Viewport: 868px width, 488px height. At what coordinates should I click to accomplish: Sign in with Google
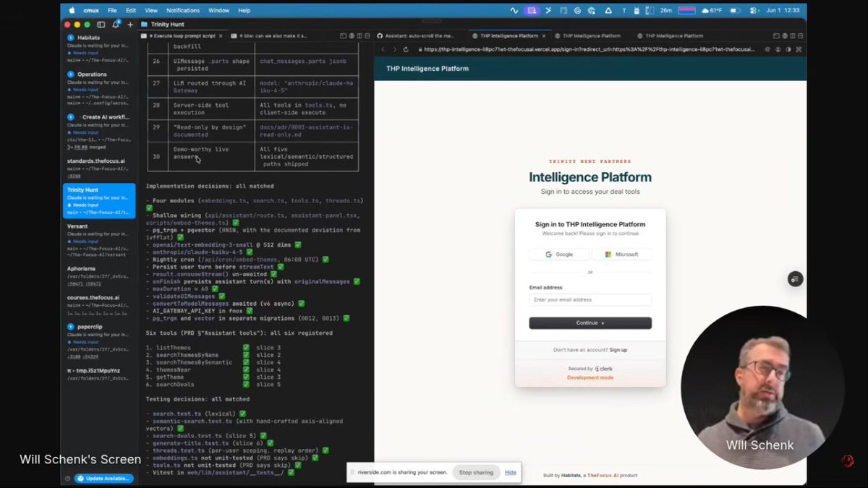pyautogui.click(x=559, y=254)
